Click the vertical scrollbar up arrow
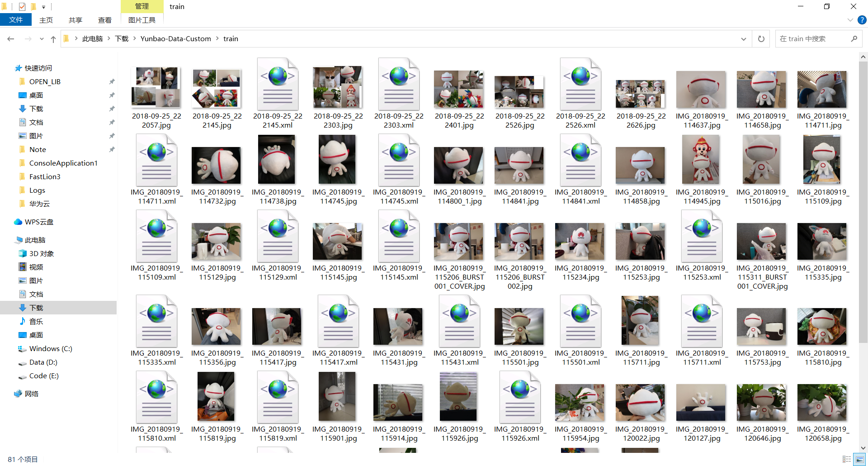 coord(863,57)
